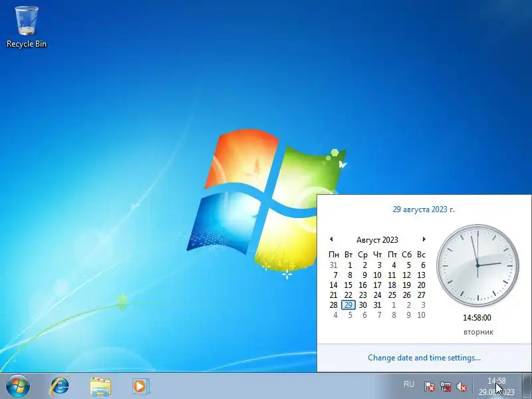This screenshot has height=399, width=532.
Task: Open the Start menu orb
Action: click(x=18, y=386)
